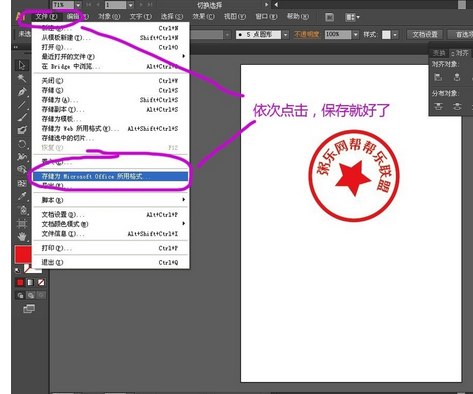
Task: Open the opacity 100% dropdown
Action: tap(356, 34)
